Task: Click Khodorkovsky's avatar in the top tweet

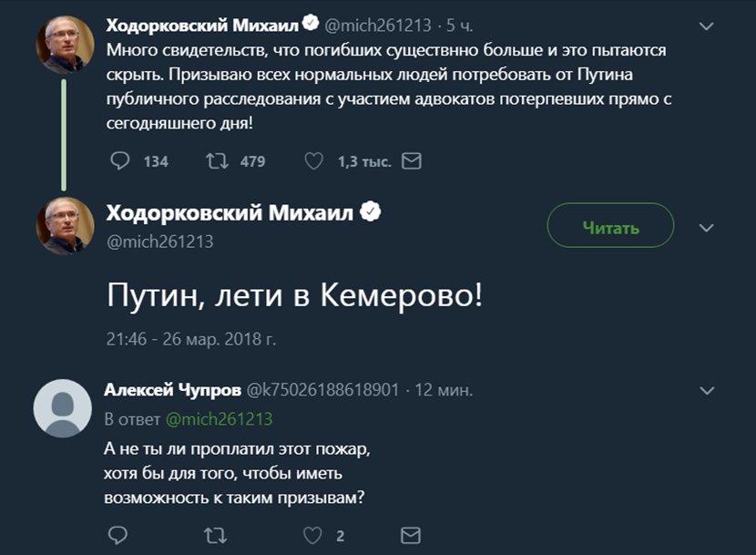Action: (65, 44)
